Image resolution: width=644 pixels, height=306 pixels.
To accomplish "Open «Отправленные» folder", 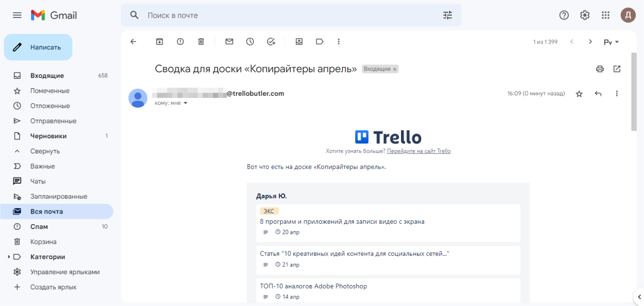I will [x=57, y=121].
